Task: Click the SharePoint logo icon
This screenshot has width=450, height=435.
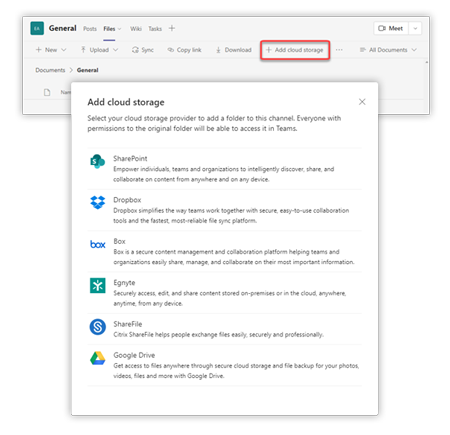Action: [x=97, y=161]
